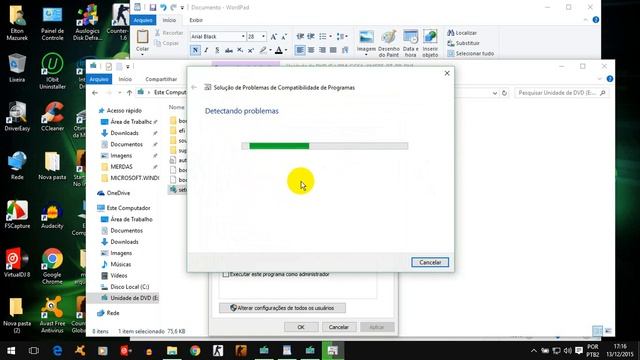The image size is (640, 360).
Task: Click Substituir in WordPad ribbon
Action: 463,43
